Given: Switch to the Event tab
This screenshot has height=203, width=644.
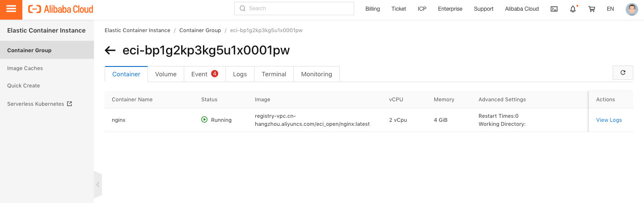Looking at the screenshot, I should [205, 74].
